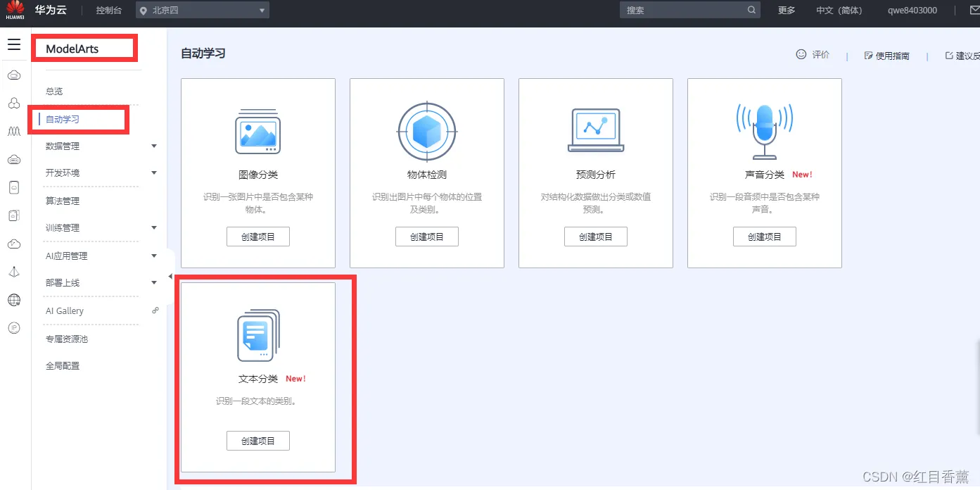Expand the 训练管理 menu arrow
The height and width of the screenshot is (490, 980).
point(154,227)
